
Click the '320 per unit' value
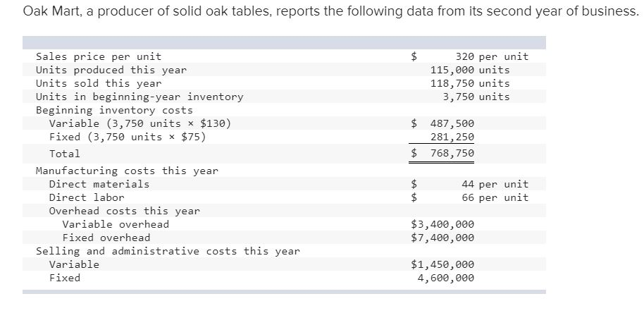[x=492, y=56]
